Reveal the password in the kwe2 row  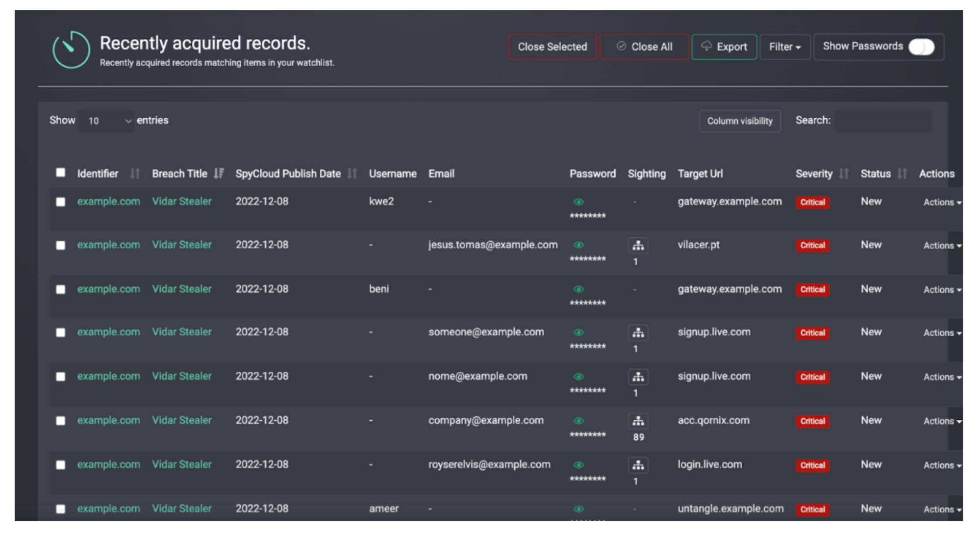pos(578,202)
